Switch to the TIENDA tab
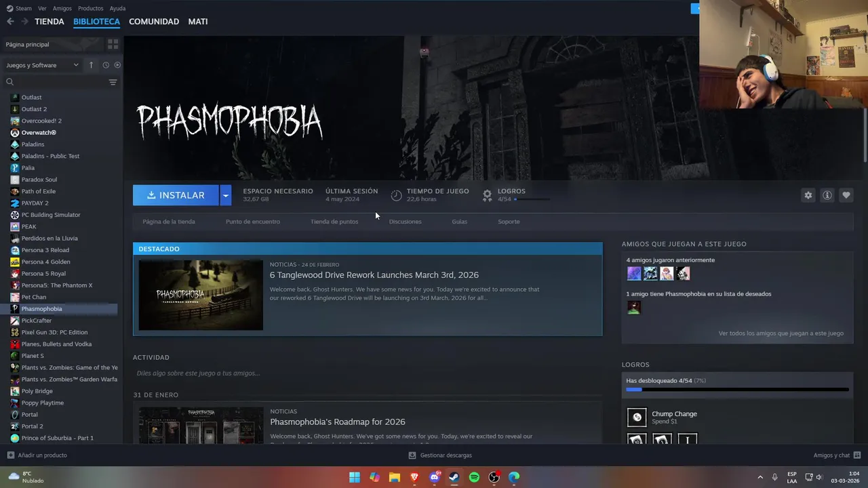 tap(50, 22)
